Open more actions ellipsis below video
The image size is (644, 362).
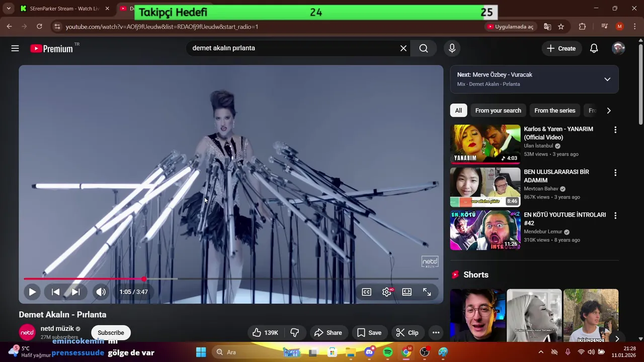click(x=436, y=332)
